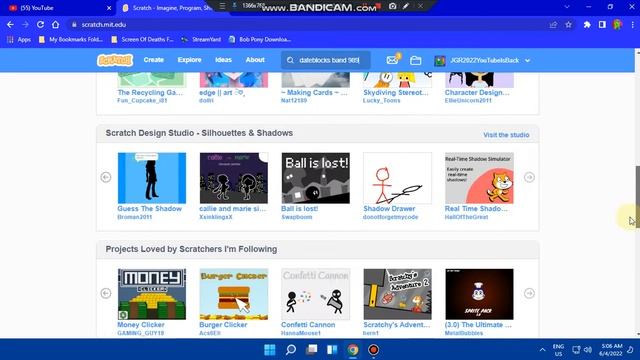Click the Visit the studio link

pyautogui.click(x=506, y=135)
